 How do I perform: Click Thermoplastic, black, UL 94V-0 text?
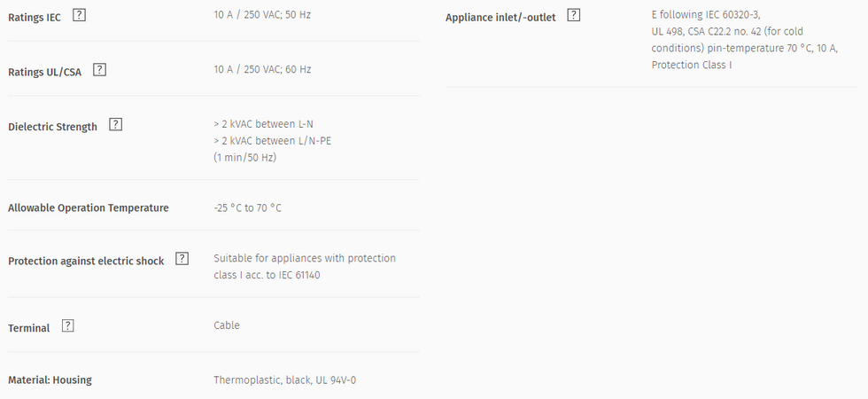(285, 380)
